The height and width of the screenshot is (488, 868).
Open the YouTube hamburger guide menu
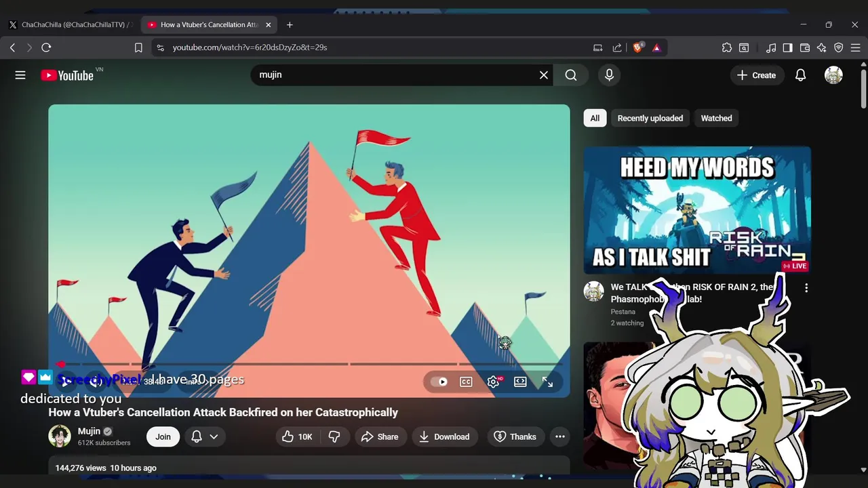tap(20, 75)
